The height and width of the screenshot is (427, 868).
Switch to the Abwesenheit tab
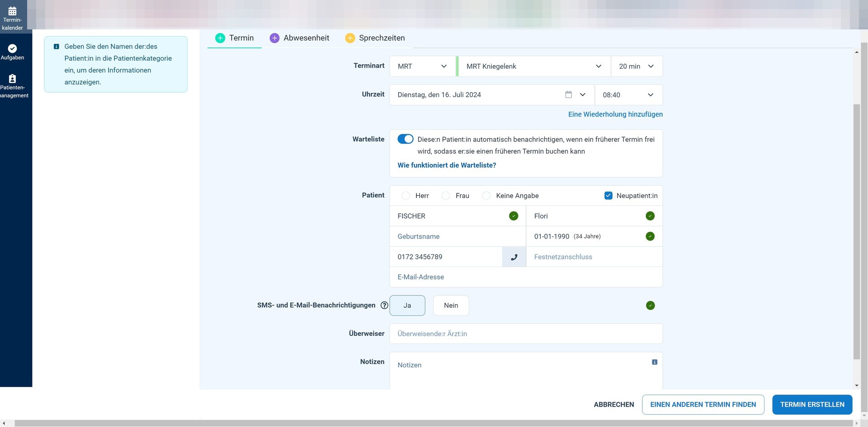pos(299,38)
